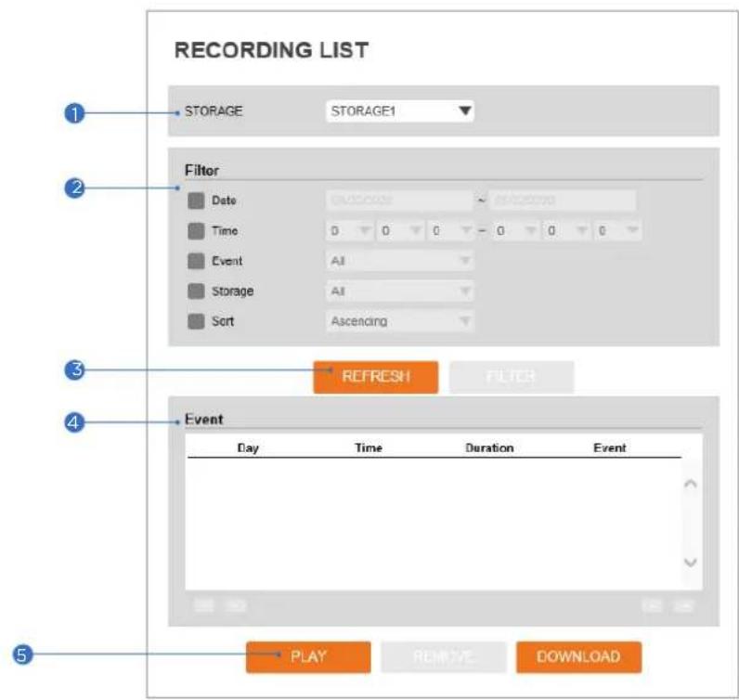Click the scroll down arrow in event list
This screenshot has width=739, height=700.
691,562
